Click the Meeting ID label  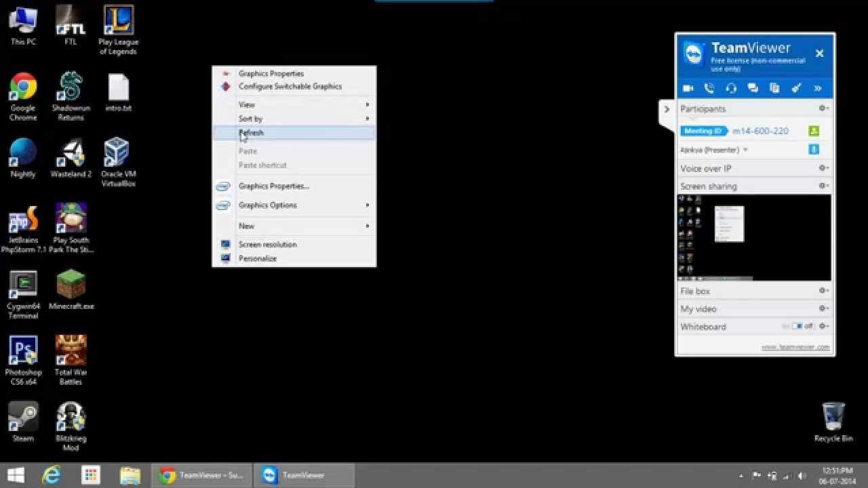point(703,131)
